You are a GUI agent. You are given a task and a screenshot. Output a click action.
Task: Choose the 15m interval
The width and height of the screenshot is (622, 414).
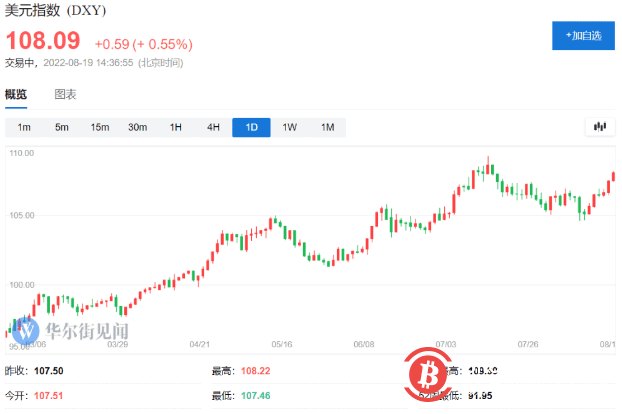100,127
